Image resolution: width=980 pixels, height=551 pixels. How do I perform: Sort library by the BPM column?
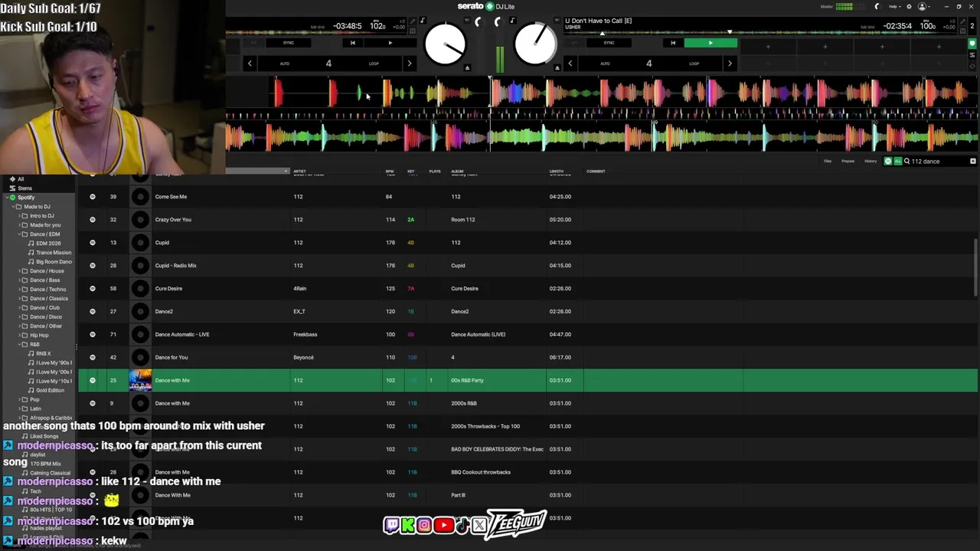(x=390, y=171)
